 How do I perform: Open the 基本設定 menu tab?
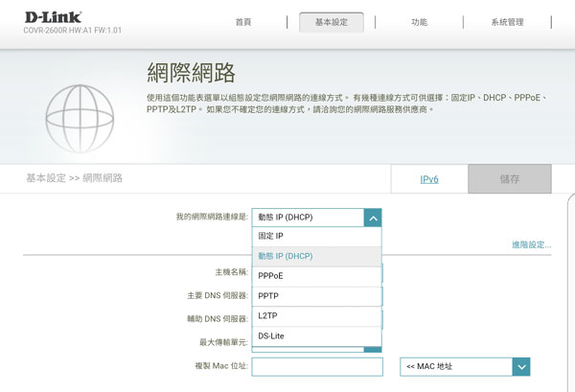tap(332, 22)
